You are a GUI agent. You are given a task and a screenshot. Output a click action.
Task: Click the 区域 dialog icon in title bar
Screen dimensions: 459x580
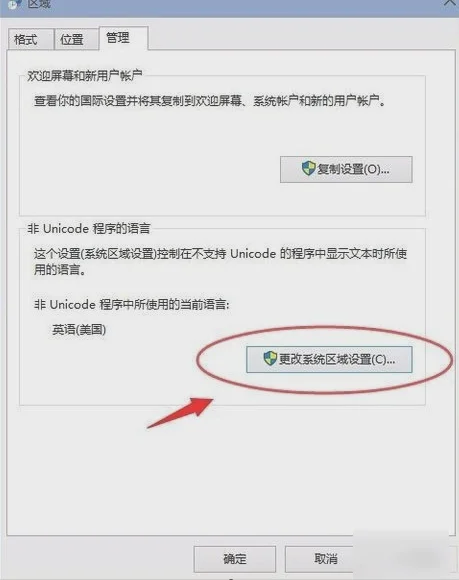click(x=15, y=4)
